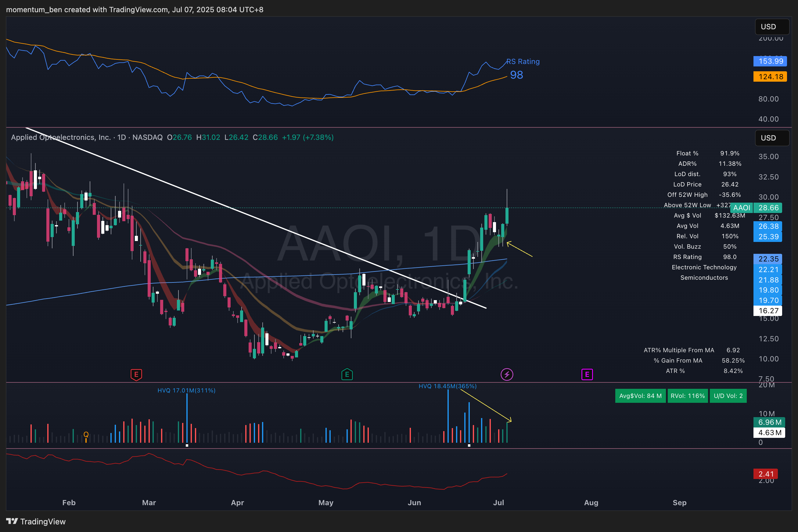Click the purple lightning bolt event marker
Viewport: 798px width, 532px height.
(507, 374)
